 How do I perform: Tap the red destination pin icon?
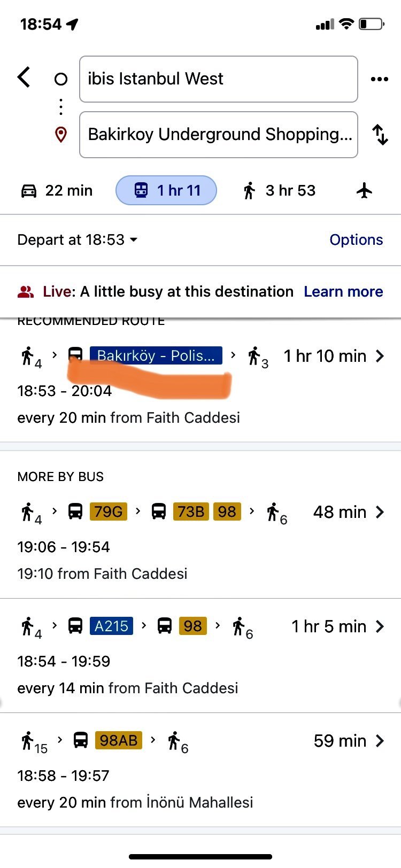point(61,135)
